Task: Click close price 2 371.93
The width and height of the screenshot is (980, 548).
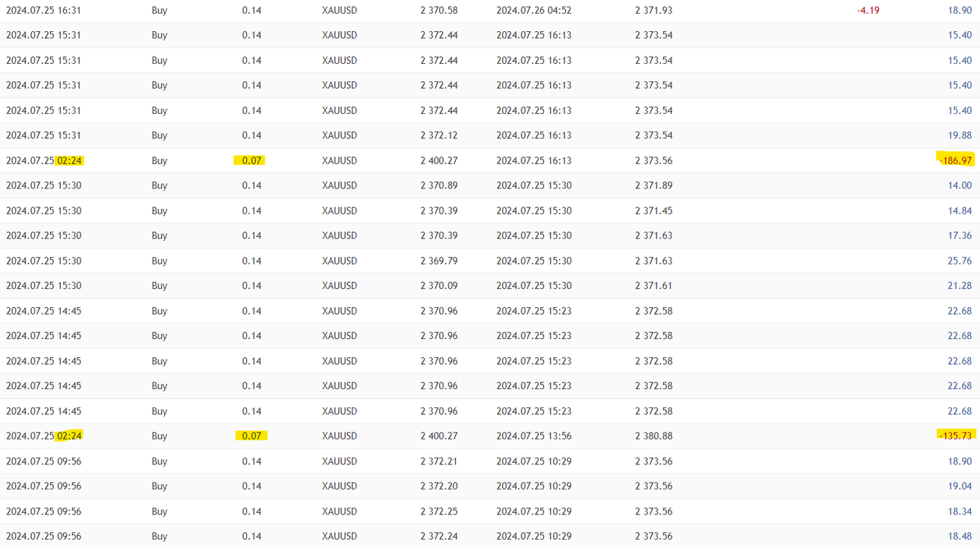Action: [x=654, y=11]
